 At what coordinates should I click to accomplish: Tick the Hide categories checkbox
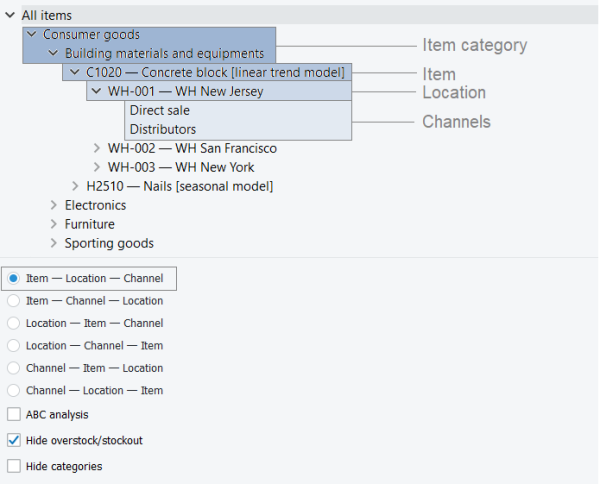[x=13, y=466]
